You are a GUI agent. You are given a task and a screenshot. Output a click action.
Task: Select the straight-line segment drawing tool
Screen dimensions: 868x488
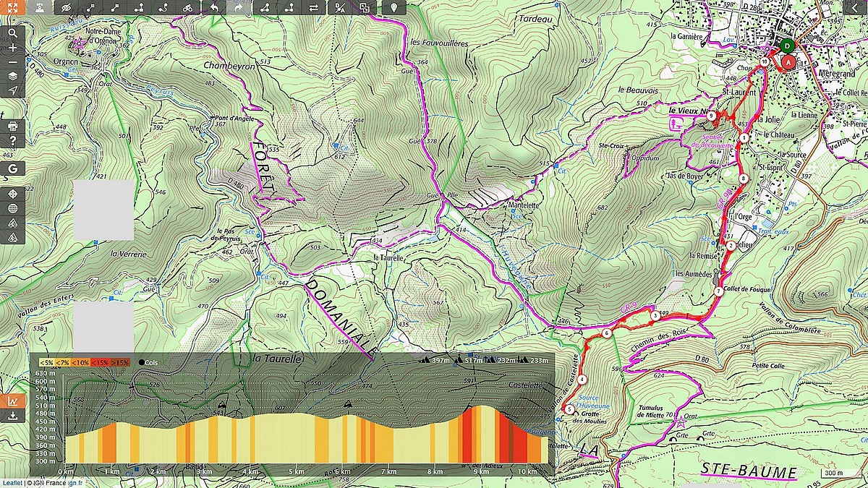[x=91, y=8]
